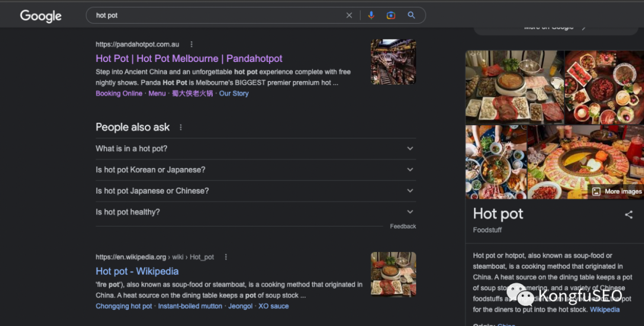Click the Google logo
This screenshot has height=326, width=644.
coord(41,16)
